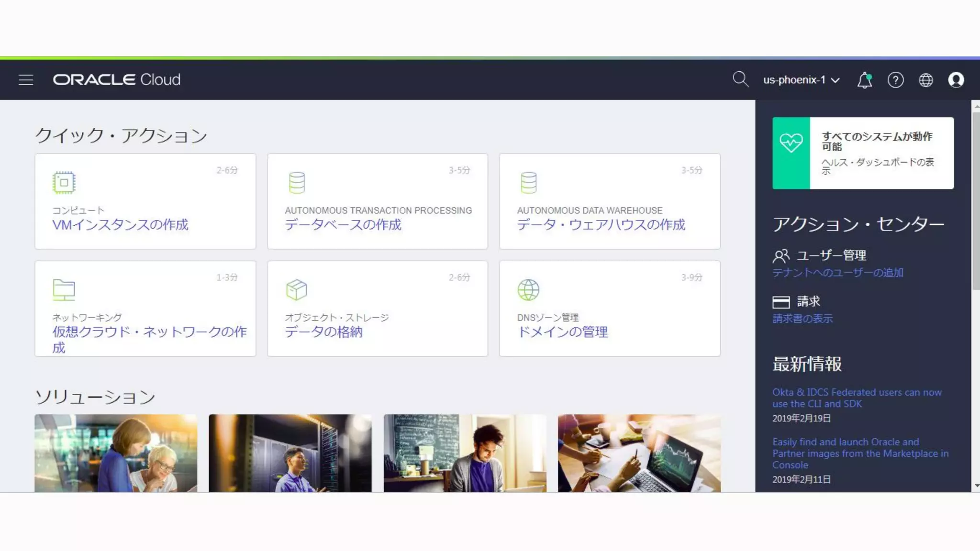Screen dimensions: 980x551
Task: Click テナントへのユーザーの追加 link
Action: 837,273
